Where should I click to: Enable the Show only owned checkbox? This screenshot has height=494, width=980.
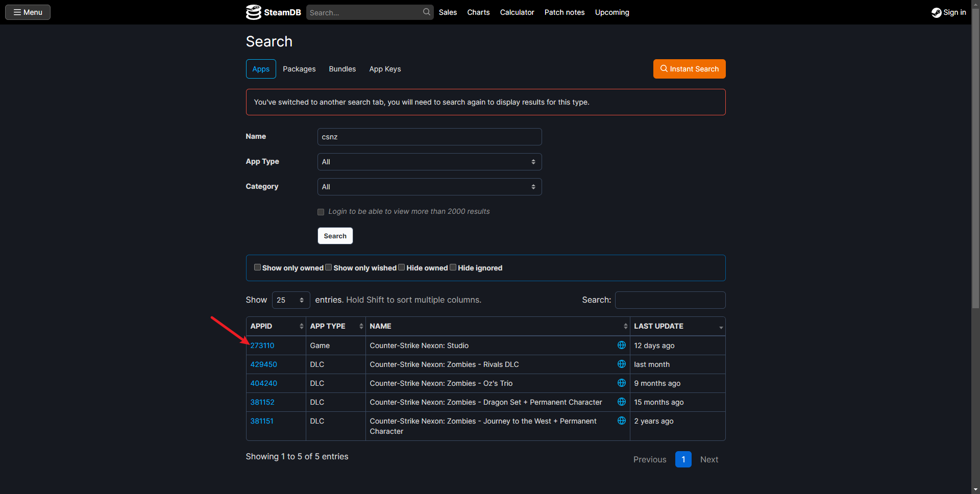pos(257,267)
